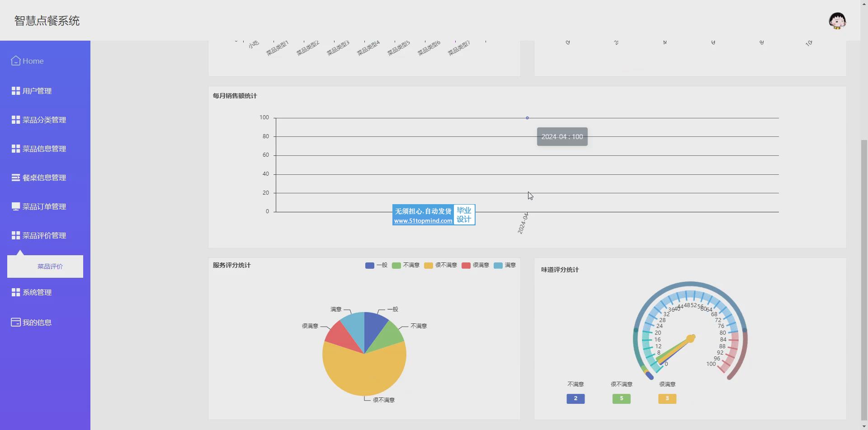Toggle the 很不满意 legend series in pie chart
The image size is (868, 430).
[440, 265]
